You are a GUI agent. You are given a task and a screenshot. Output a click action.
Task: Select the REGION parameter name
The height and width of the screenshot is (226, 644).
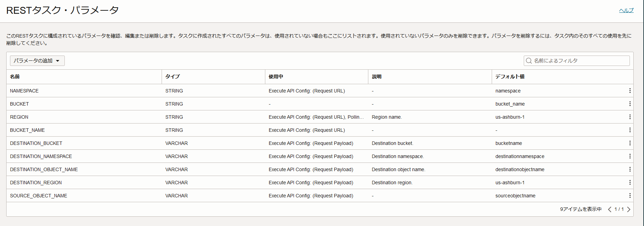(19, 117)
